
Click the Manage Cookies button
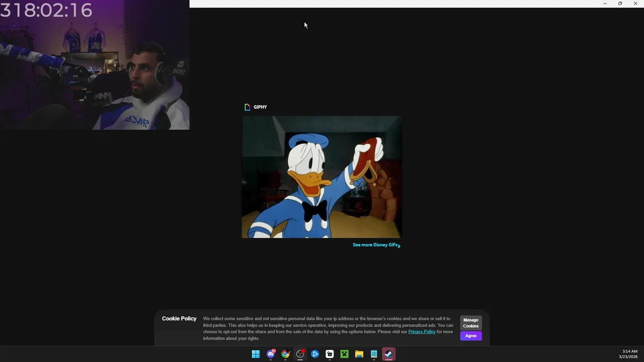(471, 323)
